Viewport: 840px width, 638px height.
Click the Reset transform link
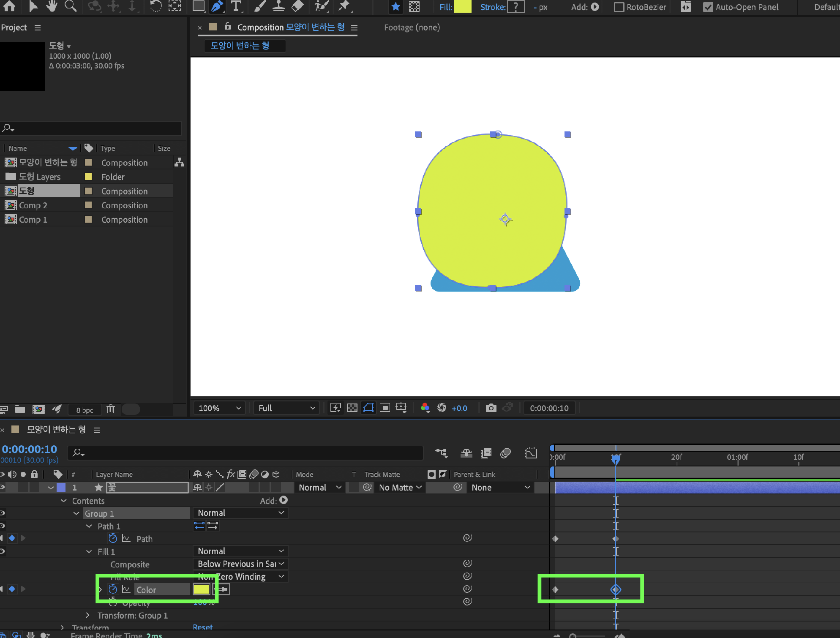tap(203, 627)
